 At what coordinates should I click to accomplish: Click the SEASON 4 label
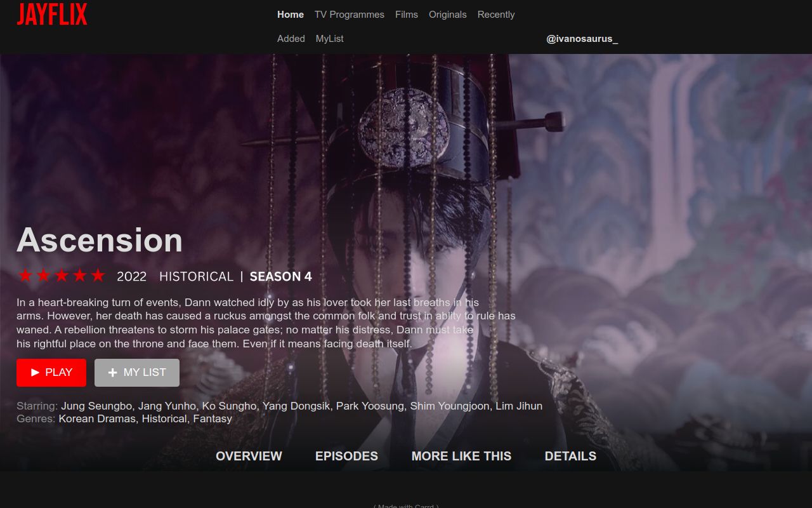(x=281, y=277)
